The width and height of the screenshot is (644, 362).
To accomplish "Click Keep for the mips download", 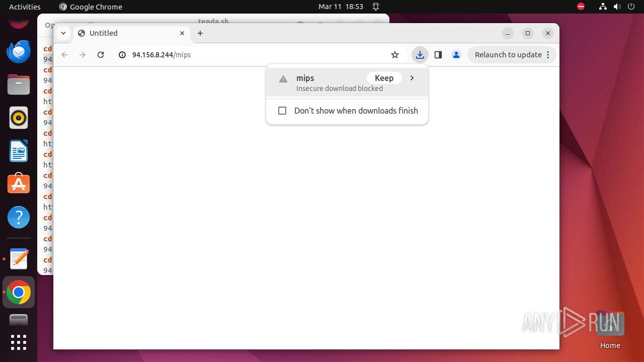I will (x=384, y=78).
